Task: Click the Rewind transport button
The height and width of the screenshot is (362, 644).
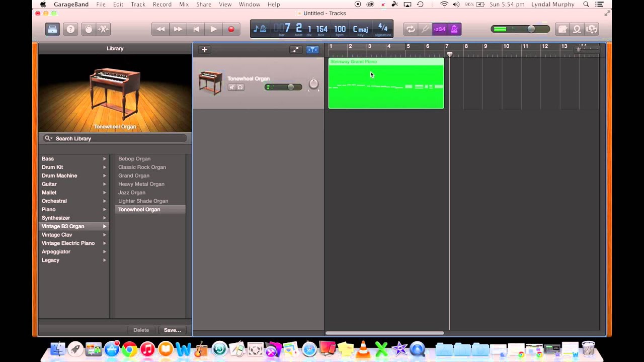Action: pyautogui.click(x=160, y=29)
